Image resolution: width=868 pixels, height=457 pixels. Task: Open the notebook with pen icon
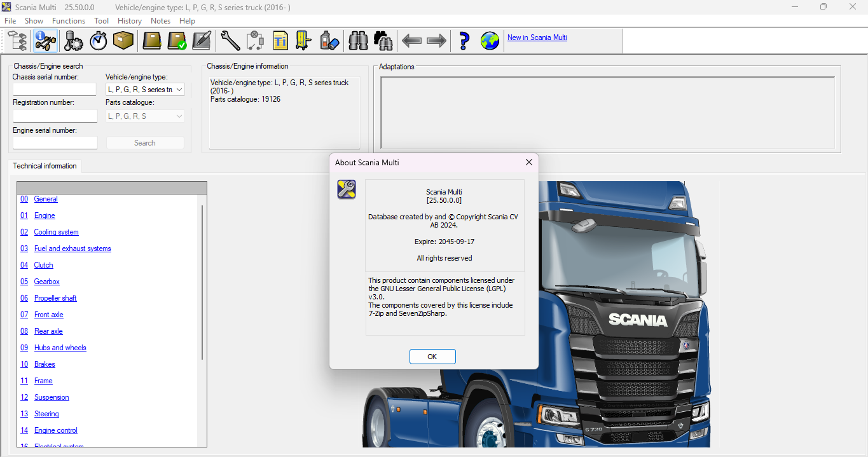[x=202, y=41]
